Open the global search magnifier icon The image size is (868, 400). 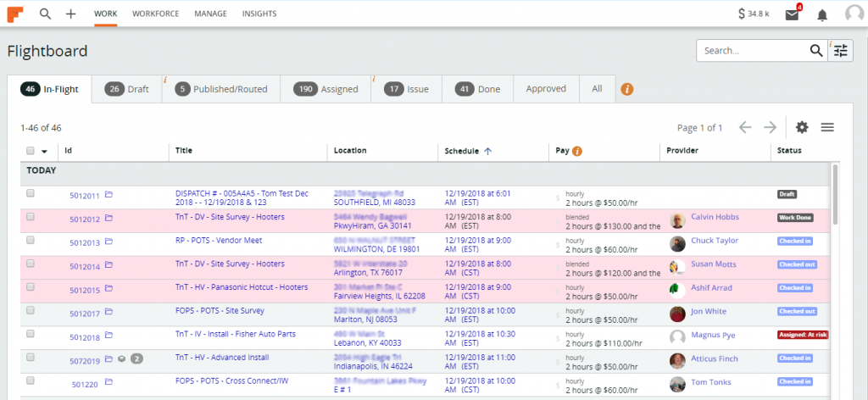[45, 14]
